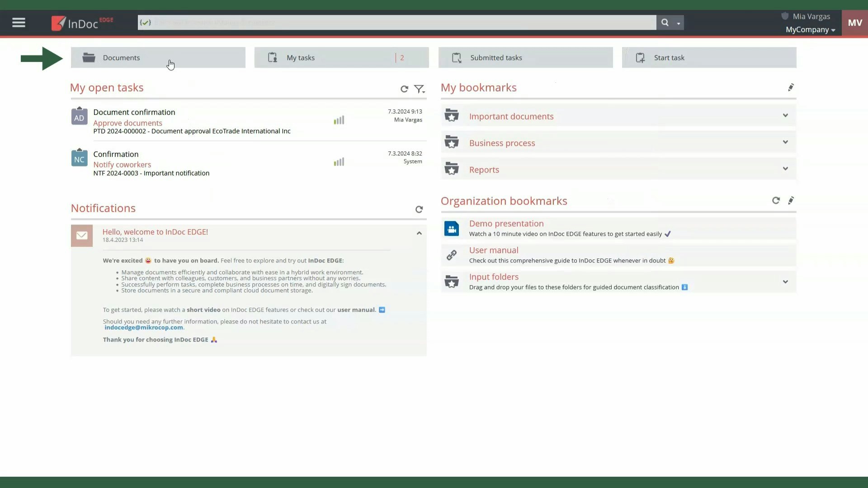Expand the Reports bookmark folder
The image size is (868, 488).
click(x=785, y=169)
